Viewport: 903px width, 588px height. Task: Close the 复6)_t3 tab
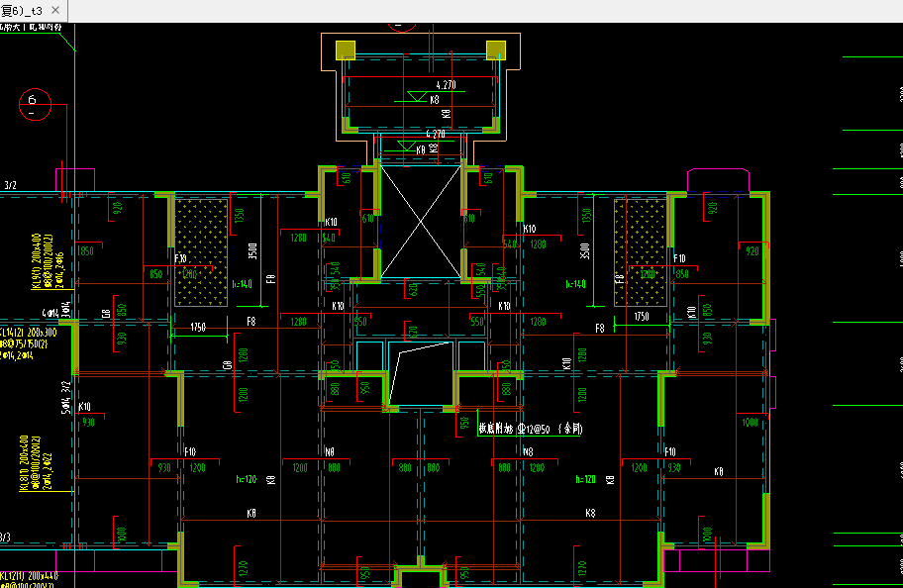55,10
